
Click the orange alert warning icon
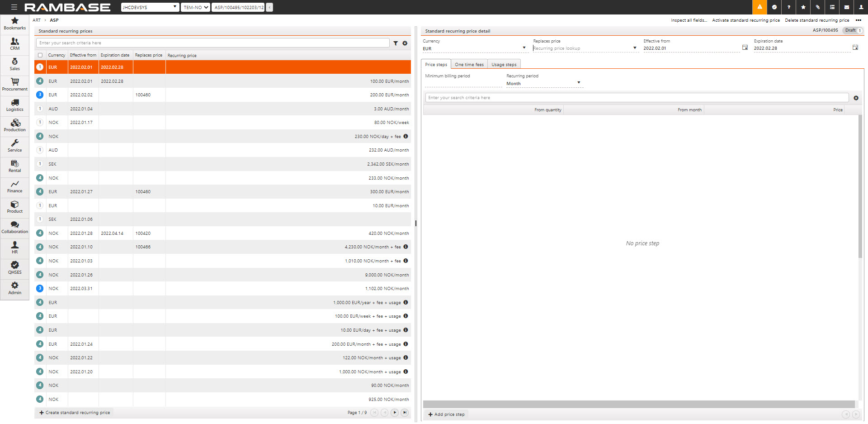pos(759,7)
